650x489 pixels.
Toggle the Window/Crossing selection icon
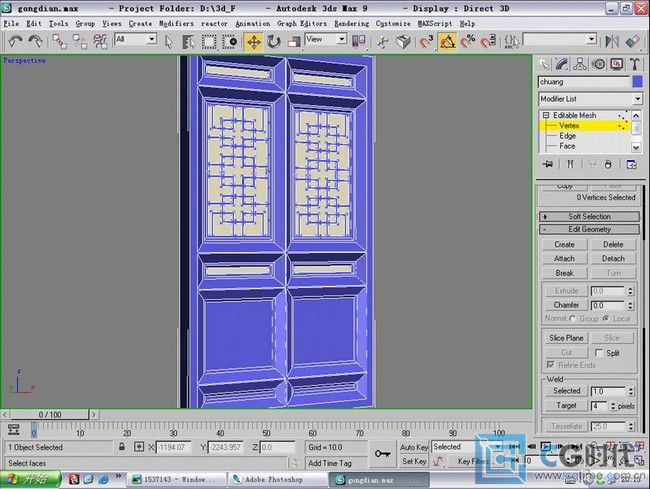pos(230,41)
